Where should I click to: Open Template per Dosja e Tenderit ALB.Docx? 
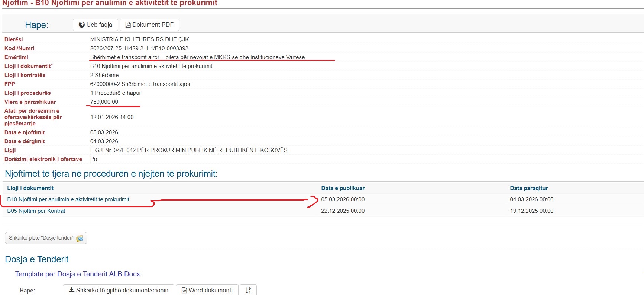pos(77,274)
